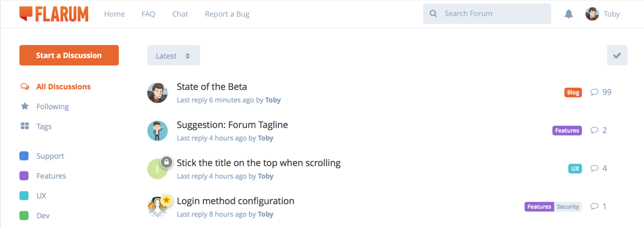
Task: Click the Flarum logo
Action: (x=54, y=14)
